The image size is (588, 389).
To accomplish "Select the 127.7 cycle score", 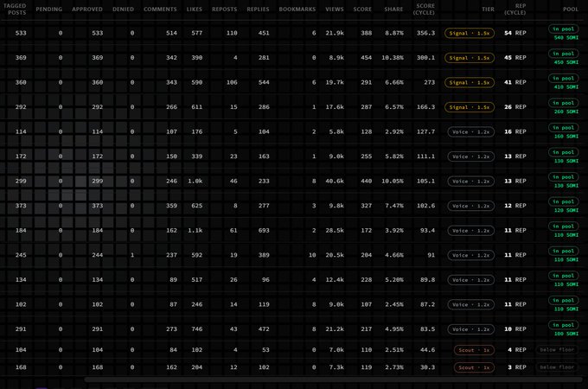I will pos(425,132).
